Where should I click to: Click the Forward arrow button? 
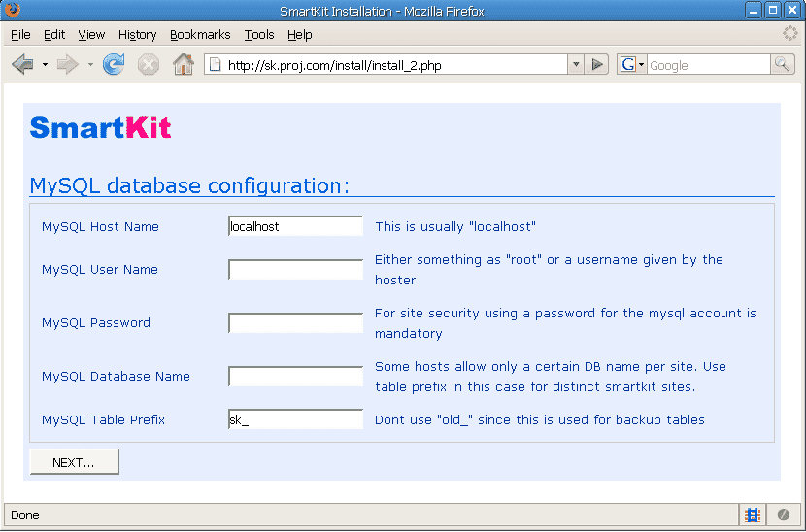67,65
